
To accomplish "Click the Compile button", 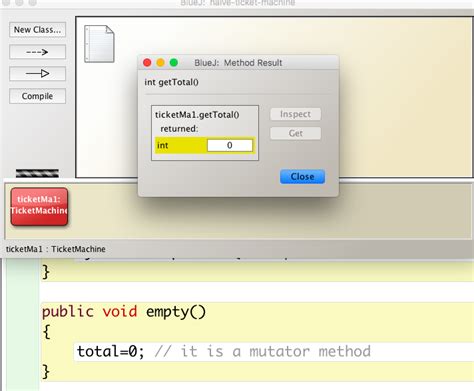I will point(37,96).
